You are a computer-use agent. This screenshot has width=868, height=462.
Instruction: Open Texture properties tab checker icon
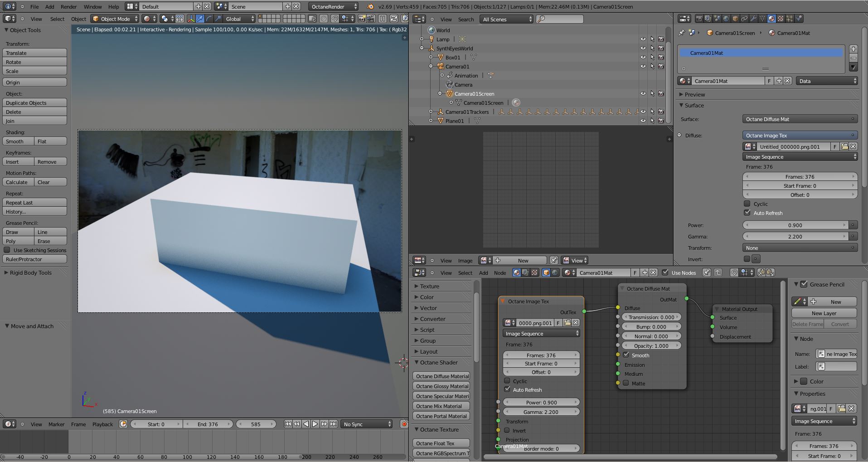pos(781,19)
